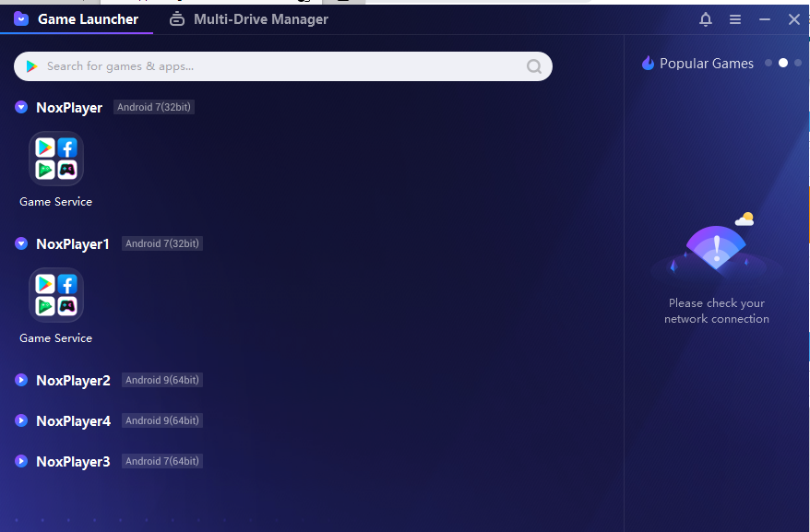Image resolution: width=810 pixels, height=532 pixels.
Task: Open Game Service folder under NoxPlayer
Action: pyautogui.click(x=55, y=159)
